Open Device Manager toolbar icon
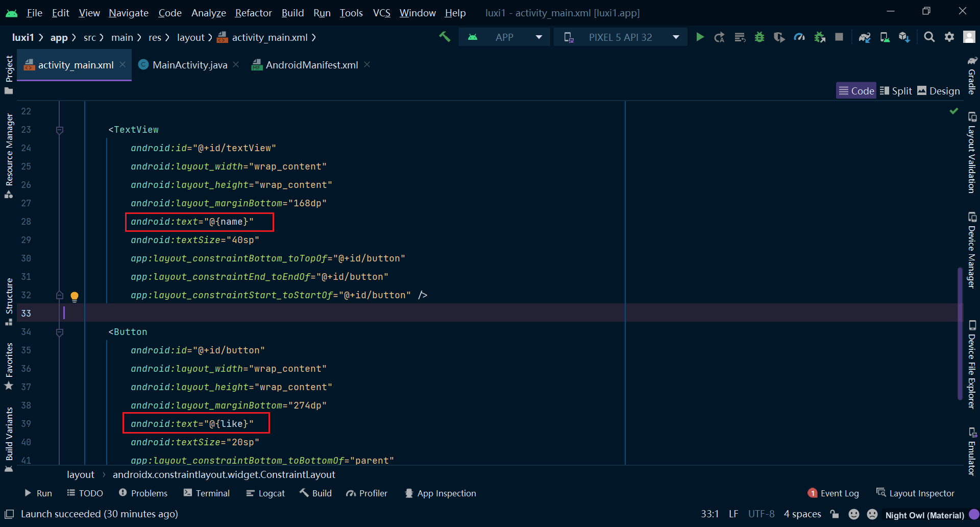This screenshot has width=980, height=527. 885,37
